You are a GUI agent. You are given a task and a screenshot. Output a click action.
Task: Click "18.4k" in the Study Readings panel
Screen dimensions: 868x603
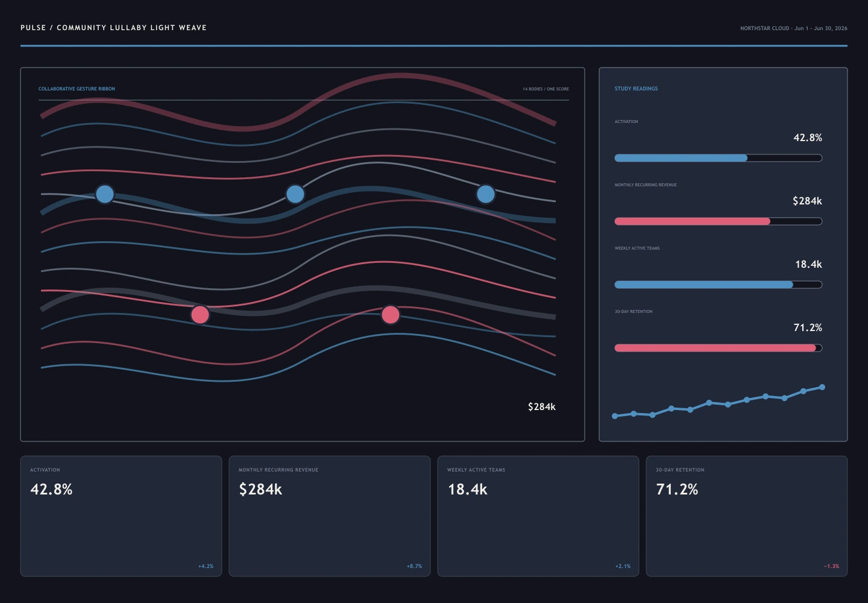[808, 265]
